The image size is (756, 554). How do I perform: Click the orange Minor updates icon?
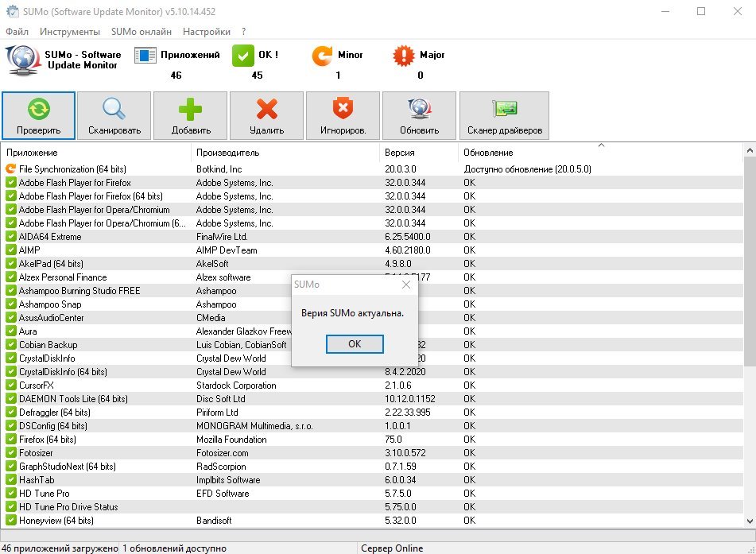(x=322, y=56)
